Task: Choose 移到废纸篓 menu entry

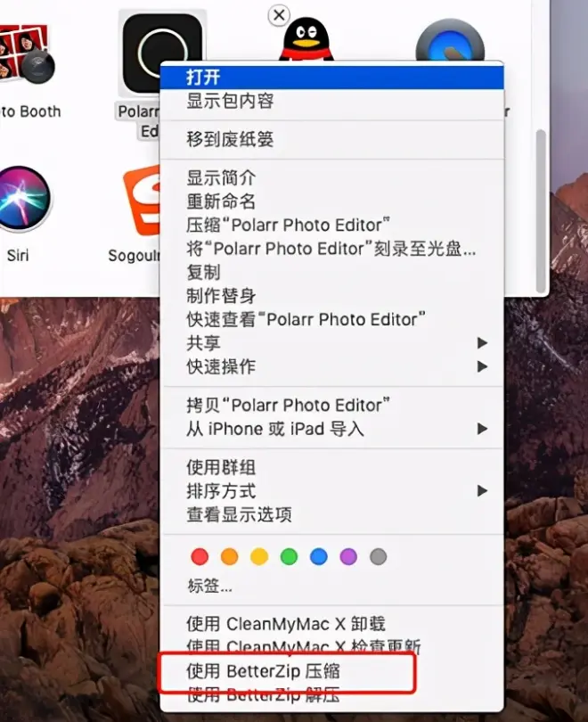Action: point(331,139)
